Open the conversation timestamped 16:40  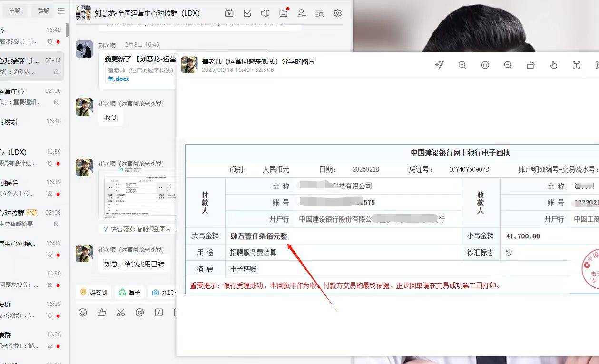click(32, 127)
